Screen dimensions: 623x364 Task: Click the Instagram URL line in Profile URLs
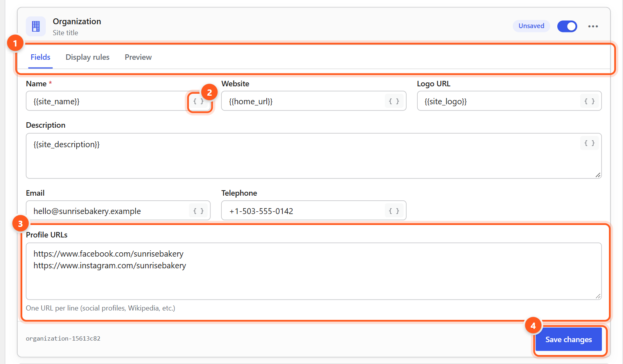pyautogui.click(x=110, y=266)
